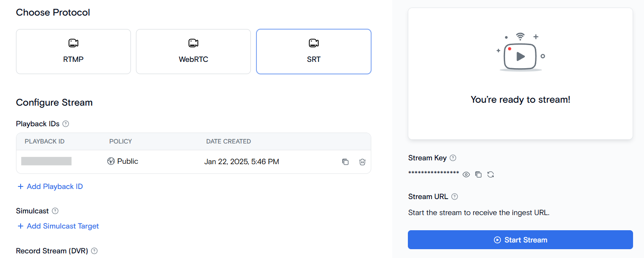Image resolution: width=644 pixels, height=258 pixels.
Task: Click the redacted playback ID value
Action: pyautogui.click(x=46, y=161)
